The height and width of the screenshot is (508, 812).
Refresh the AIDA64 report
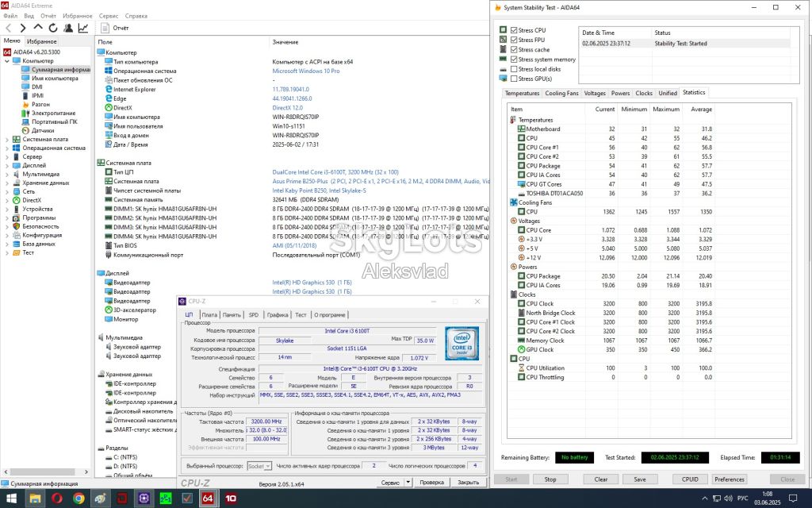[53, 28]
